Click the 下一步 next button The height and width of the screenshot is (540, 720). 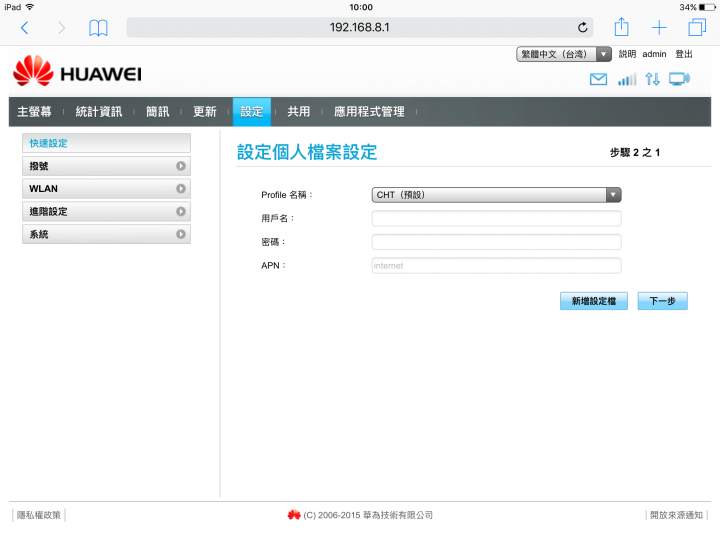(x=663, y=301)
